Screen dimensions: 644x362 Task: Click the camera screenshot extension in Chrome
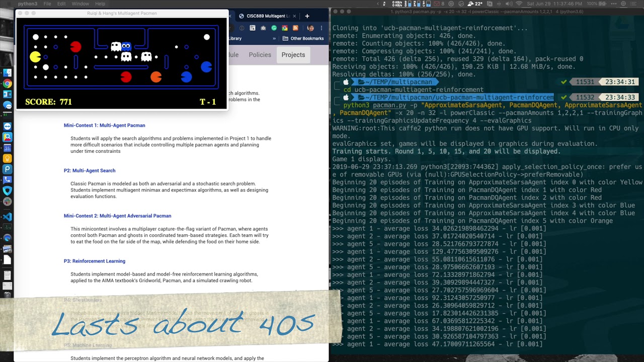click(x=263, y=28)
